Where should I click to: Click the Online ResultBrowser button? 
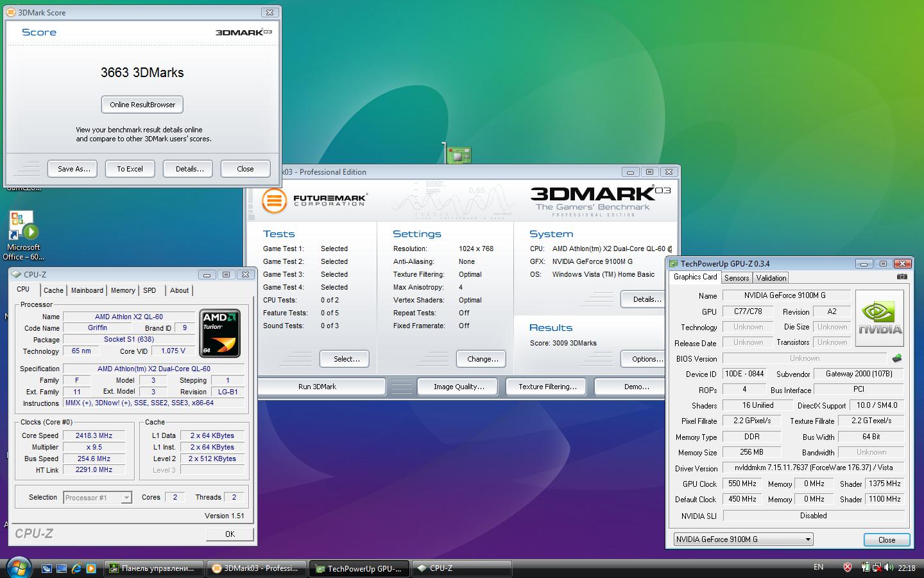[x=142, y=105]
